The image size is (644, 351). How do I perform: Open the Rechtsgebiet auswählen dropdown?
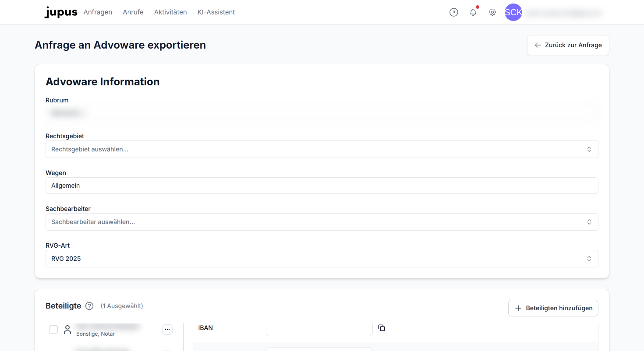coord(322,149)
